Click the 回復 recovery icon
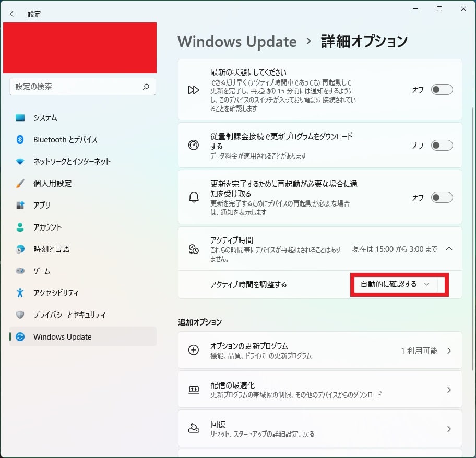476x458 pixels. (x=194, y=428)
